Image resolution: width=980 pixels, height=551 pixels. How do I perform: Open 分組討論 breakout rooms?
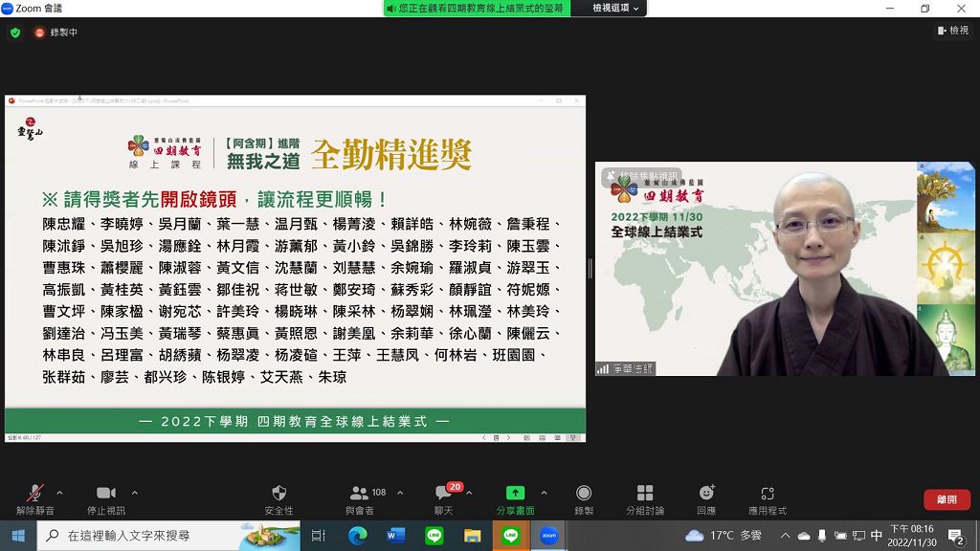(x=645, y=499)
